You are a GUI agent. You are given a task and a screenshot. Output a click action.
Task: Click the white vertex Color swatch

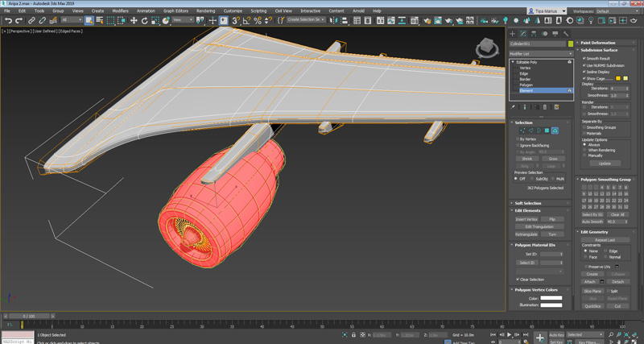click(x=551, y=298)
